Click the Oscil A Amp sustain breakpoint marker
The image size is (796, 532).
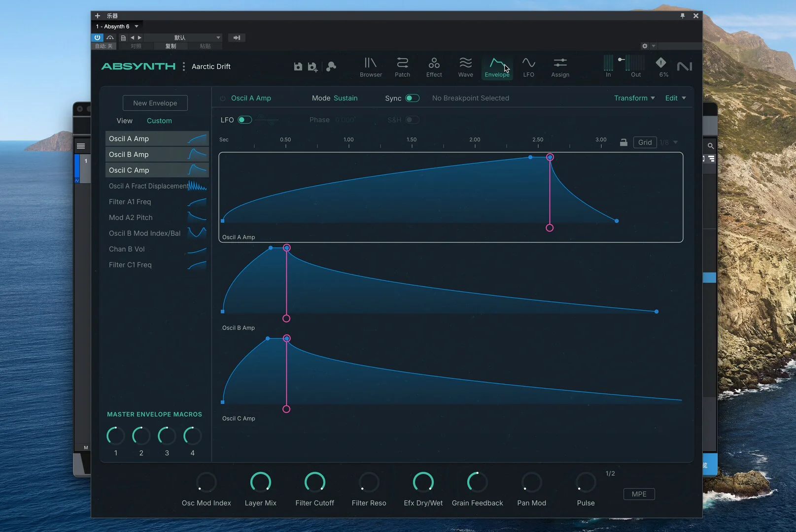550,157
